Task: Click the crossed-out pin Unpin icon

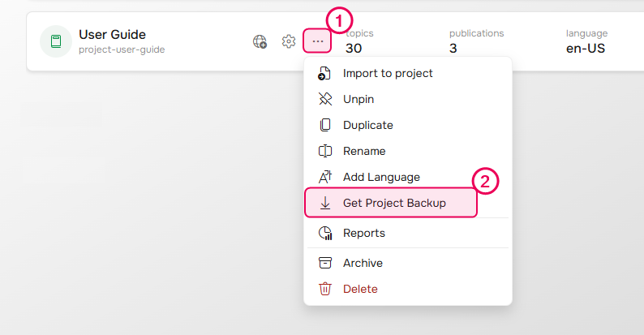Action: [325, 99]
